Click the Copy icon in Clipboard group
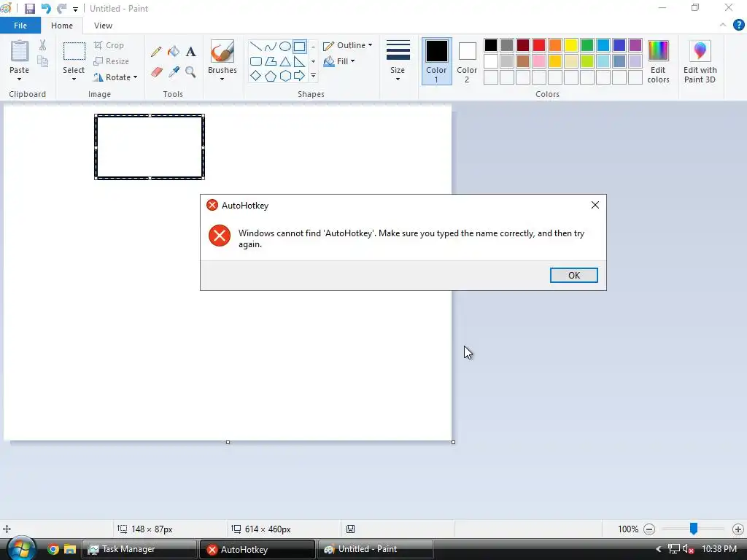The image size is (747, 560). (42, 61)
